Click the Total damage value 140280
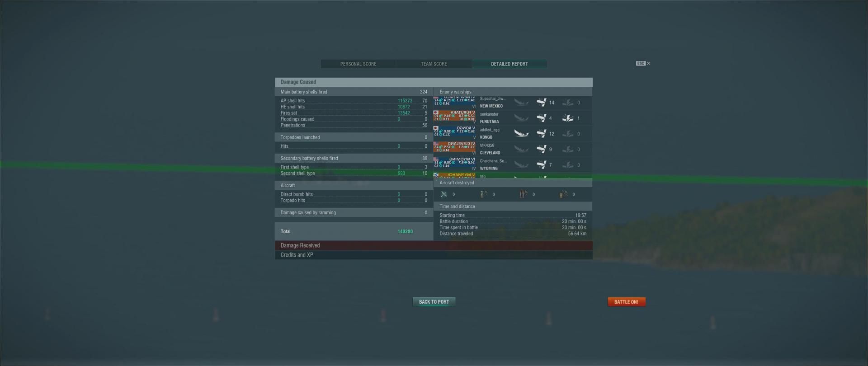868x366 pixels. 405,231
